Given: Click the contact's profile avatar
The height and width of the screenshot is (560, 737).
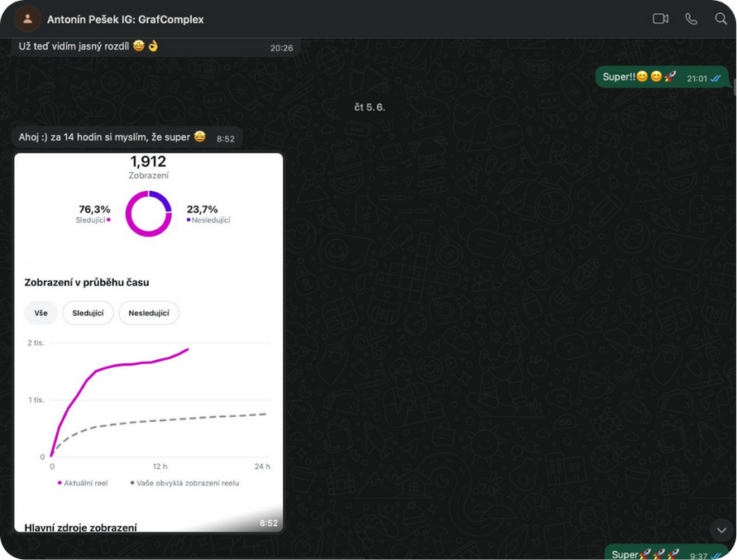Looking at the screenshot, I should point(27,19).
